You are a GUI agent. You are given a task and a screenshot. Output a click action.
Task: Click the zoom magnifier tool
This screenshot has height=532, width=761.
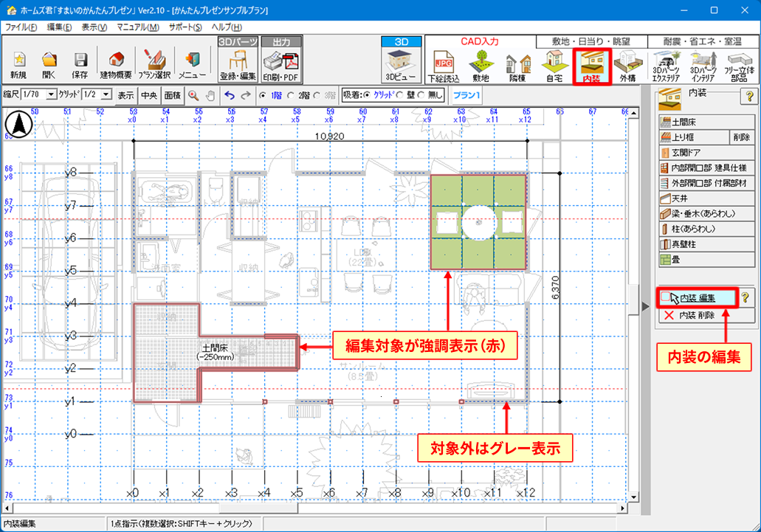193,95
